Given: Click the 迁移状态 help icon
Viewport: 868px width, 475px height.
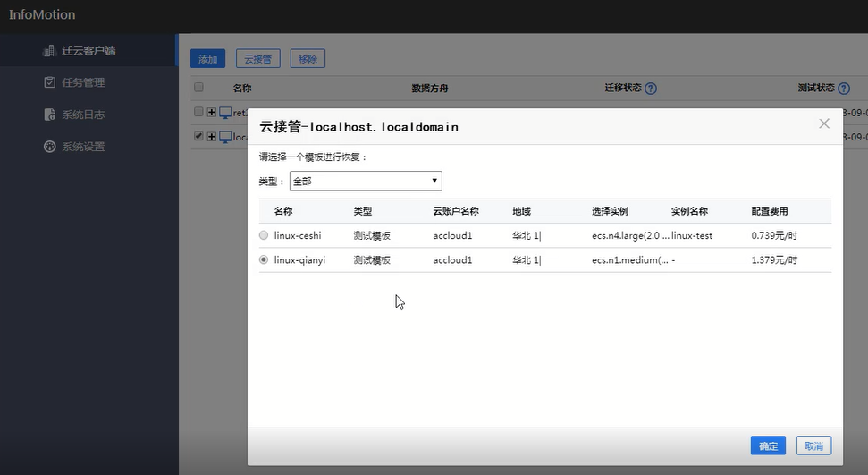Looking at the screenshot, I should click(651, 89).
